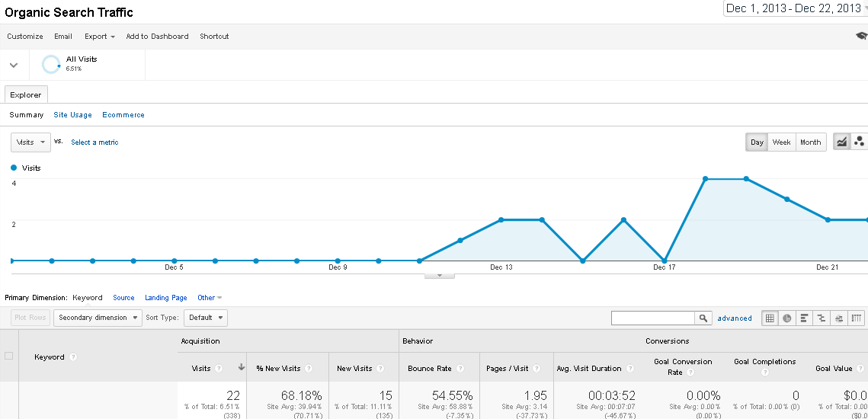This screenshot has width=868, height=419.
Task: Select the pivot table view icon
Action: [857, 318]
